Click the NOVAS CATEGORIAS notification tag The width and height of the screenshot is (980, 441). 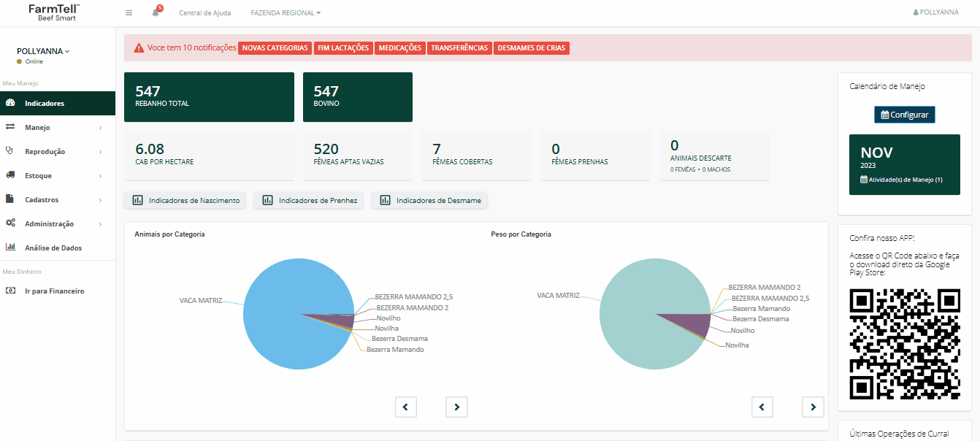(x=275, y=48)
